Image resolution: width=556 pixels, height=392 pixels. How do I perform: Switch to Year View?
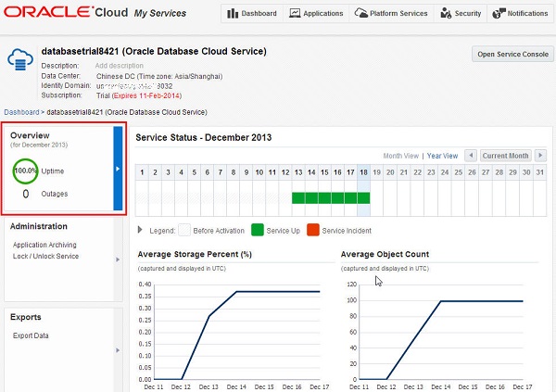[442, 156]
